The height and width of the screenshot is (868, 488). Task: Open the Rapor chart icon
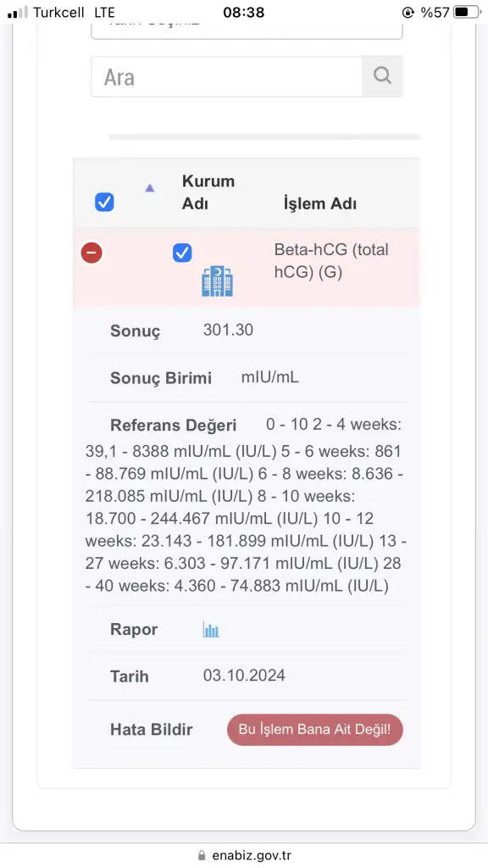tap(211, 630)
